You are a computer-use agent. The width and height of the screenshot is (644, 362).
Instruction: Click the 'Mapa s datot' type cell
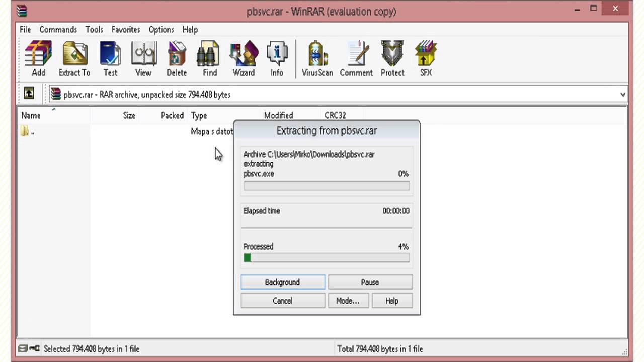coord(212,132)
